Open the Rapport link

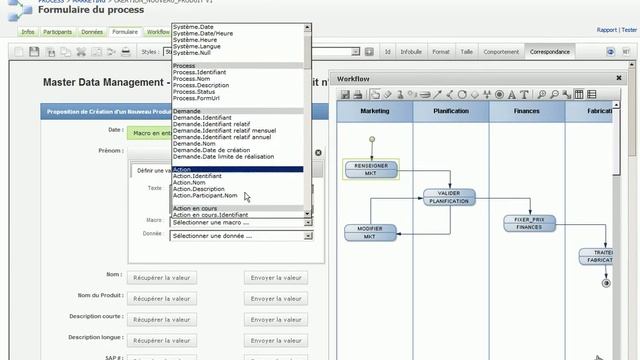(607, 30)
